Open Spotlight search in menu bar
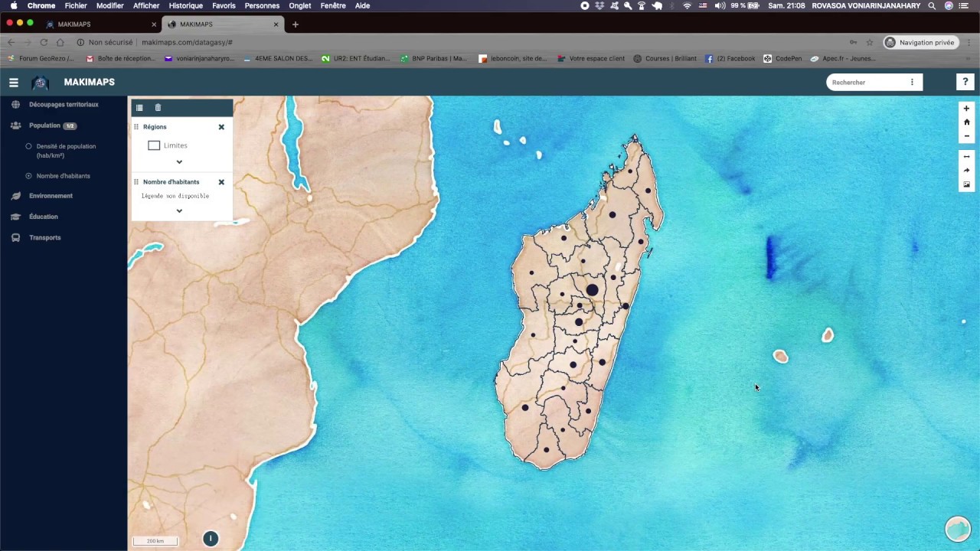 pos(932,5)
